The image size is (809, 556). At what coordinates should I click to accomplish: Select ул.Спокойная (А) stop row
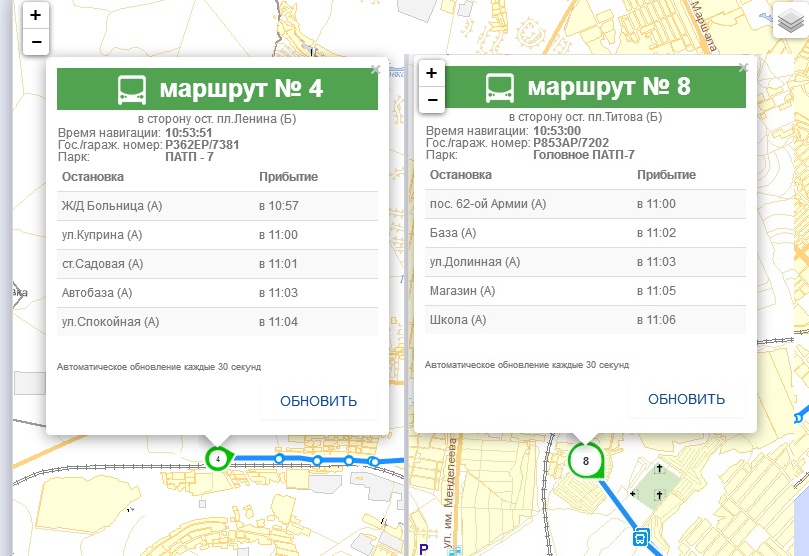click(217, 322)
